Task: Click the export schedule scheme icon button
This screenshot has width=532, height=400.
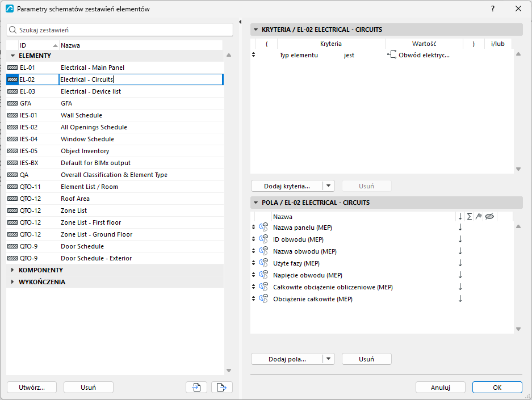Action: (x=222, y=387)
